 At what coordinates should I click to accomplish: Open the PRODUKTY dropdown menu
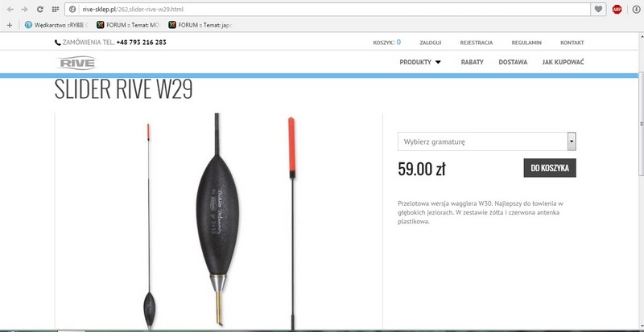pyautogui.click(x=419, y=62)
